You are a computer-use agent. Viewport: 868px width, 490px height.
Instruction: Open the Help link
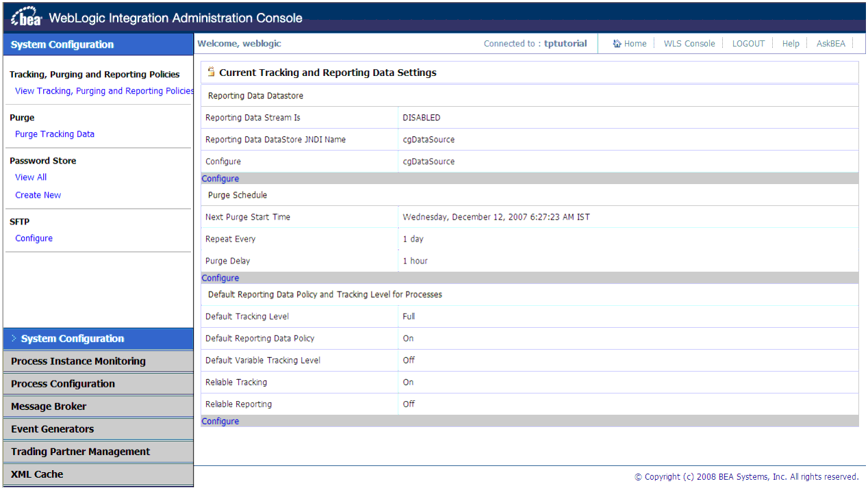(x=791, y=44)
